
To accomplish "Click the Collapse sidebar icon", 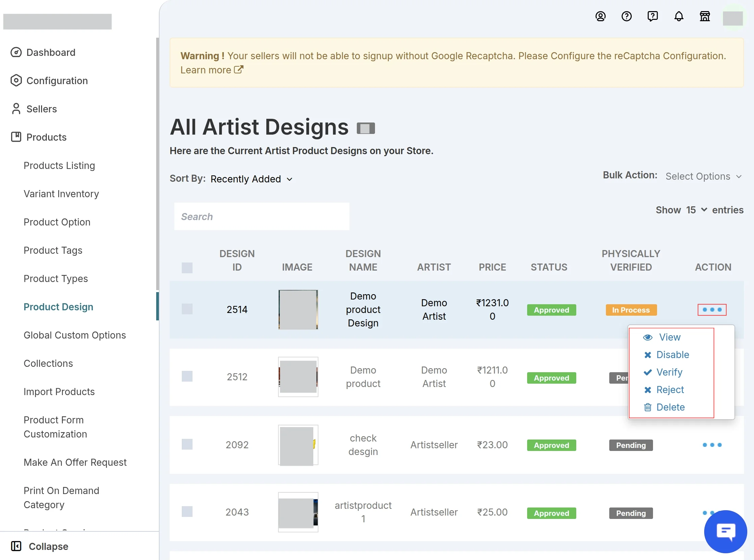I will point(16,546).
